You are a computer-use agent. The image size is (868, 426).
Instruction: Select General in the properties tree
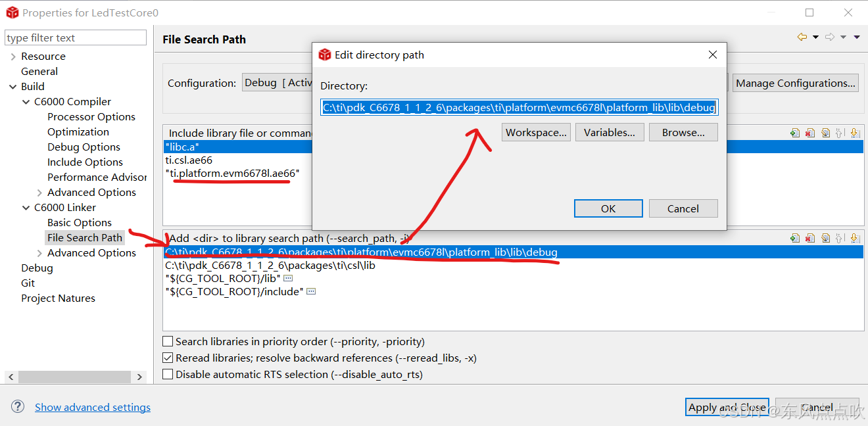[x=39, y=72]
